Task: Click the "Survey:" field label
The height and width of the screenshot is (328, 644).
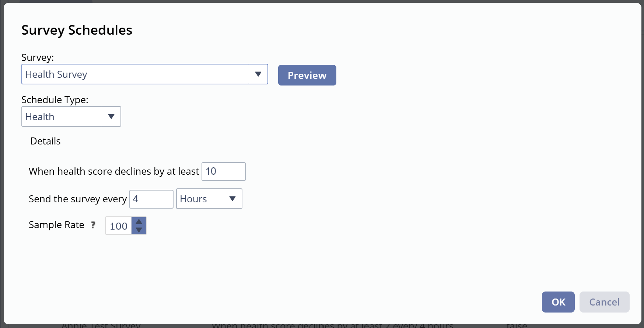Action: click(38, 57)
